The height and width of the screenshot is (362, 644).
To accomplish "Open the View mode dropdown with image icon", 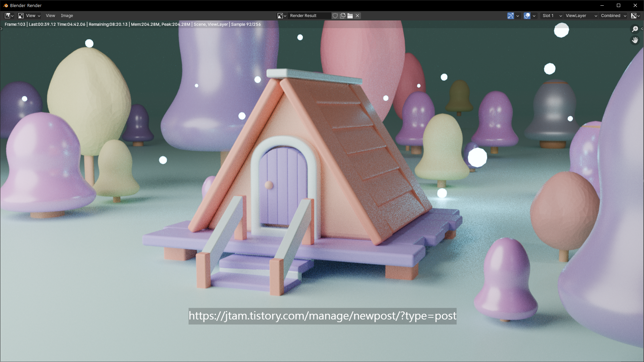I will (x=29, y=16).
